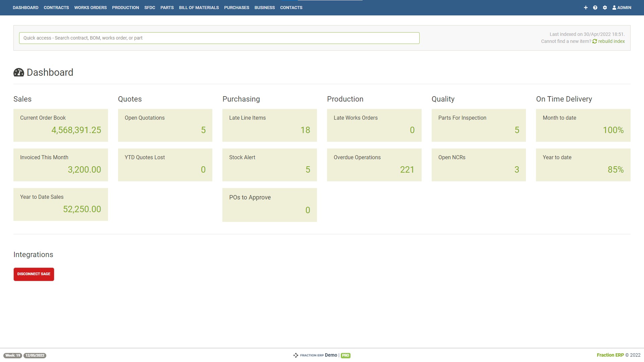Click the rebuild index refresh icon

pos(595,41)
